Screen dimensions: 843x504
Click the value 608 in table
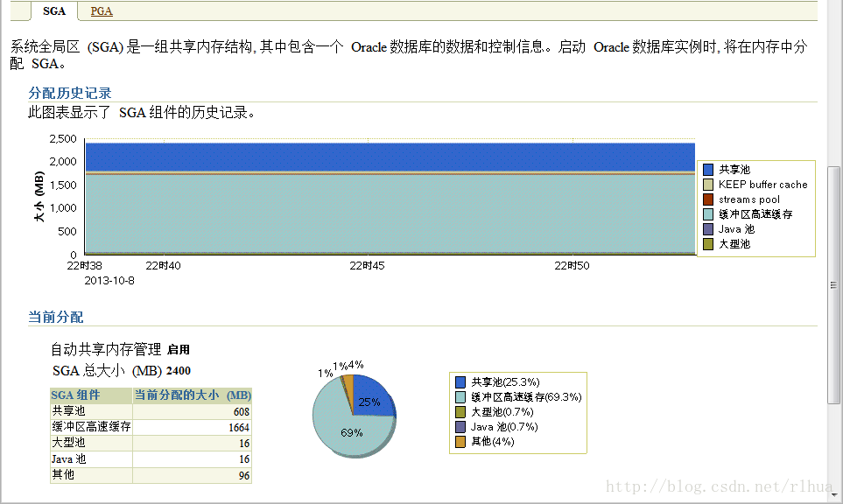(x=242, y=411)
